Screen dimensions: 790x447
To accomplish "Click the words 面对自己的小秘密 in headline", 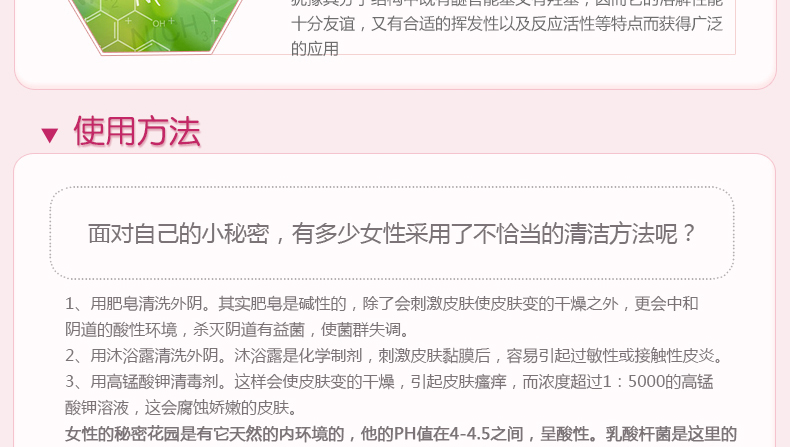I will pyautogui.click(x=178, y=234).
